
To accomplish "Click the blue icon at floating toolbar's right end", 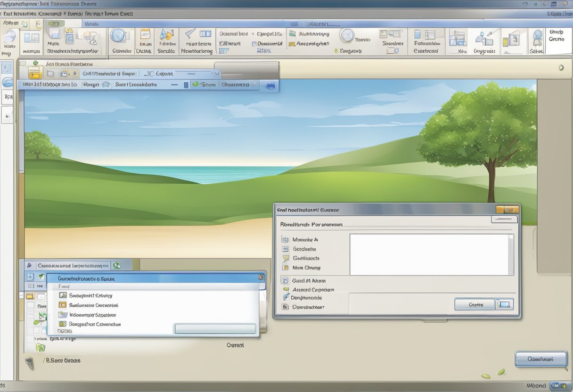I will click(270, 86).
